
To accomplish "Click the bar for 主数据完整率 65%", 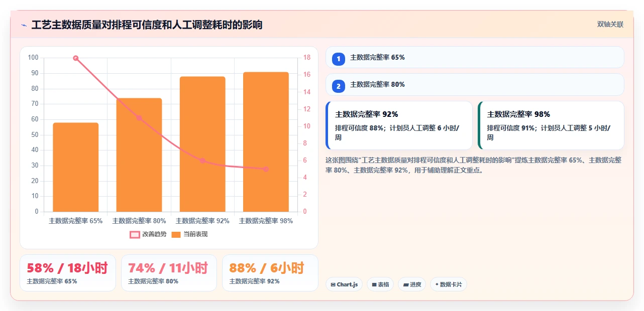I will (76, 167).
